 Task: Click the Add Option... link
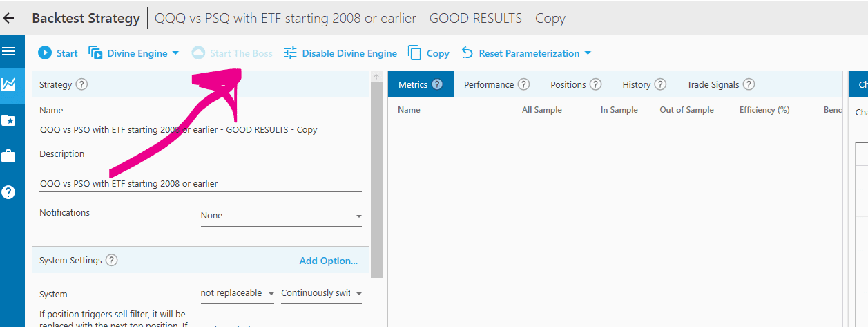click(x=328, y=261)
